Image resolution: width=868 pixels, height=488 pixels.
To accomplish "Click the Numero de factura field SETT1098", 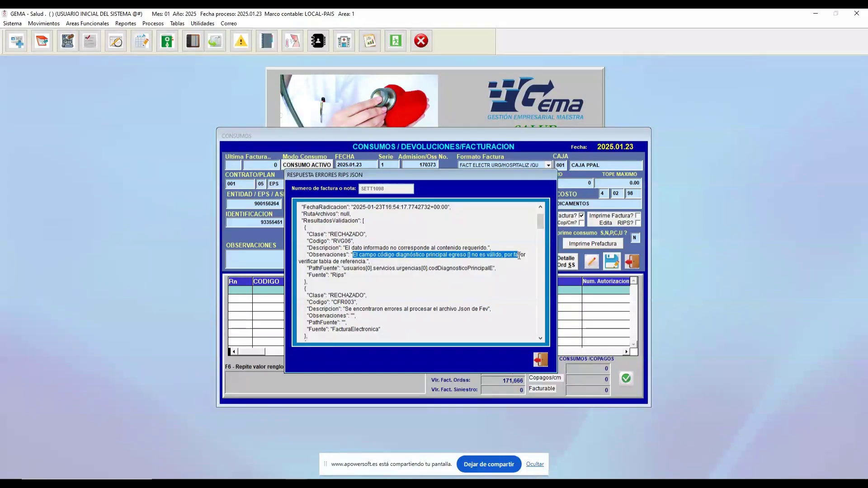I will (x=386, y=188).
